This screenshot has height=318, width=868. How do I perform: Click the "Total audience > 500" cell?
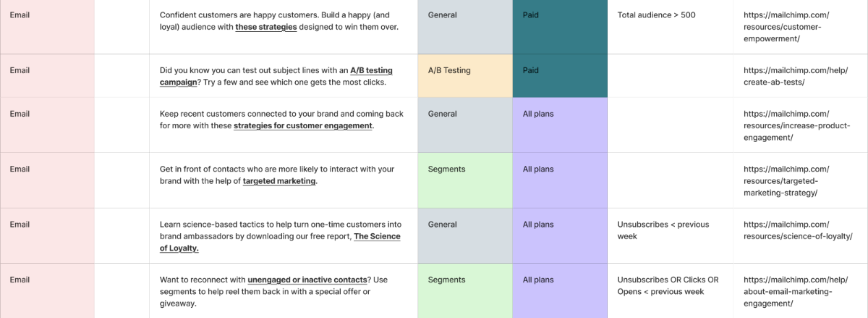coord(670,27)
